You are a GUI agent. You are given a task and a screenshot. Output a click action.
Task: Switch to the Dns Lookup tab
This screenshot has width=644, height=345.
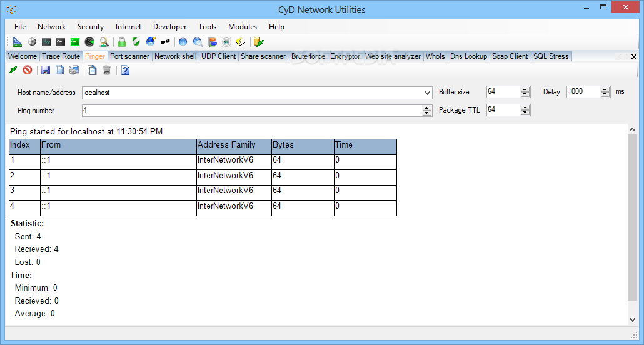[469, 56]
